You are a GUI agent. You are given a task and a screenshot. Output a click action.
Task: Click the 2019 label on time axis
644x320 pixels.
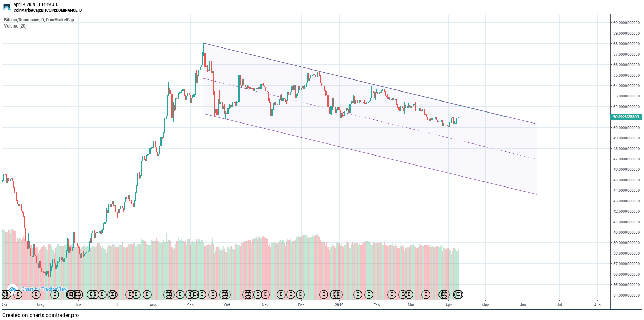coord(339,305)
